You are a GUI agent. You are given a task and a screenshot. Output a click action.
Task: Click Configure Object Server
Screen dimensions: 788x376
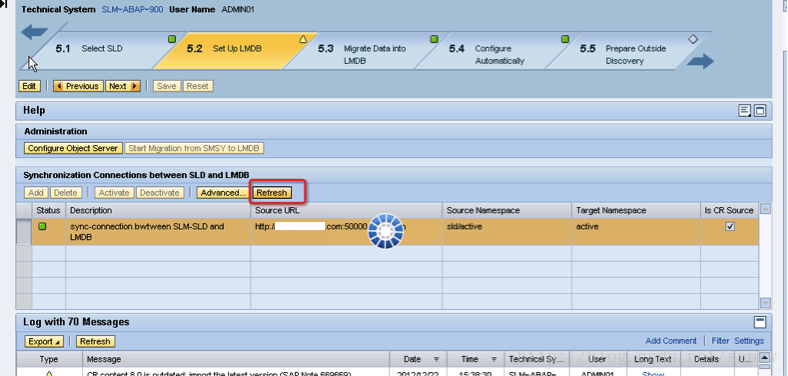73,148
